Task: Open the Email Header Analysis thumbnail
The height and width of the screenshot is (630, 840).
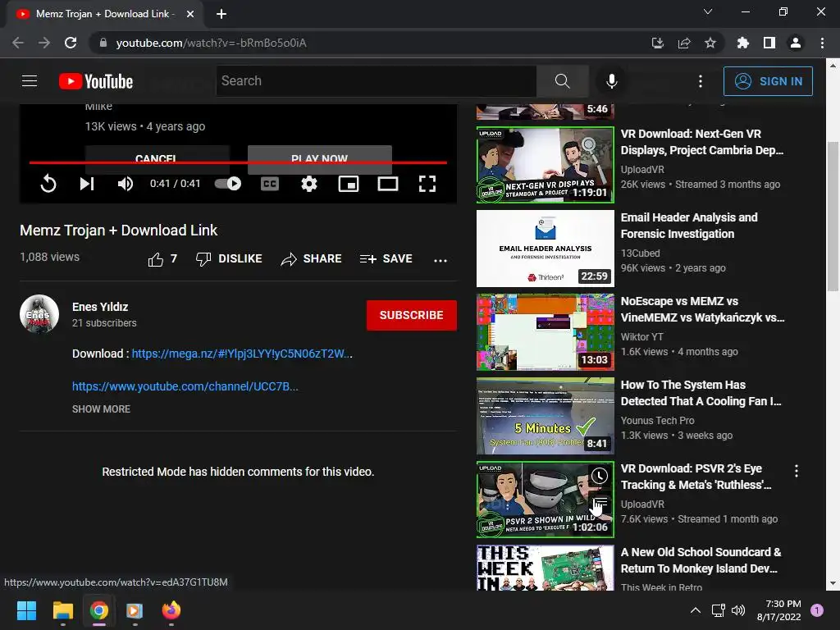Action: click(545, 248)
